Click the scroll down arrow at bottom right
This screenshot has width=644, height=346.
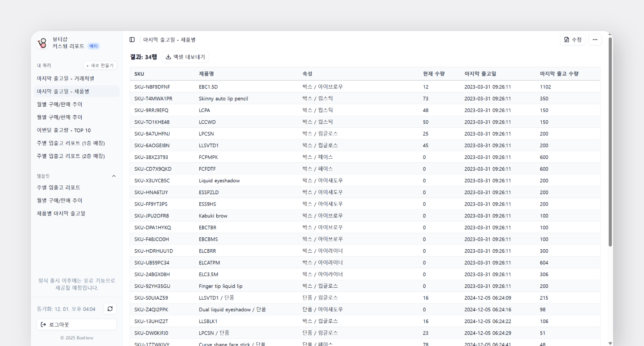(610, 343)
